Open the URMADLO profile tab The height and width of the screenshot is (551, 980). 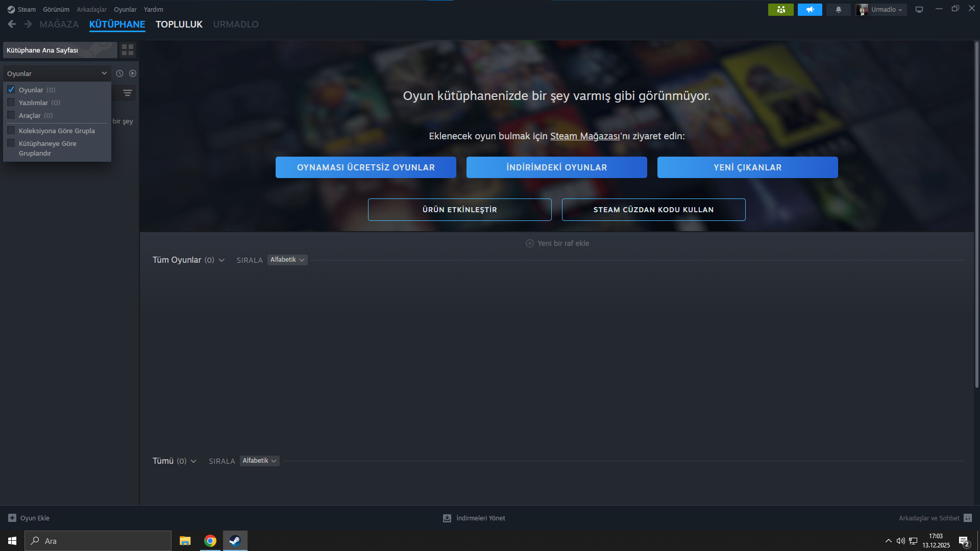(x=236, y=24)
